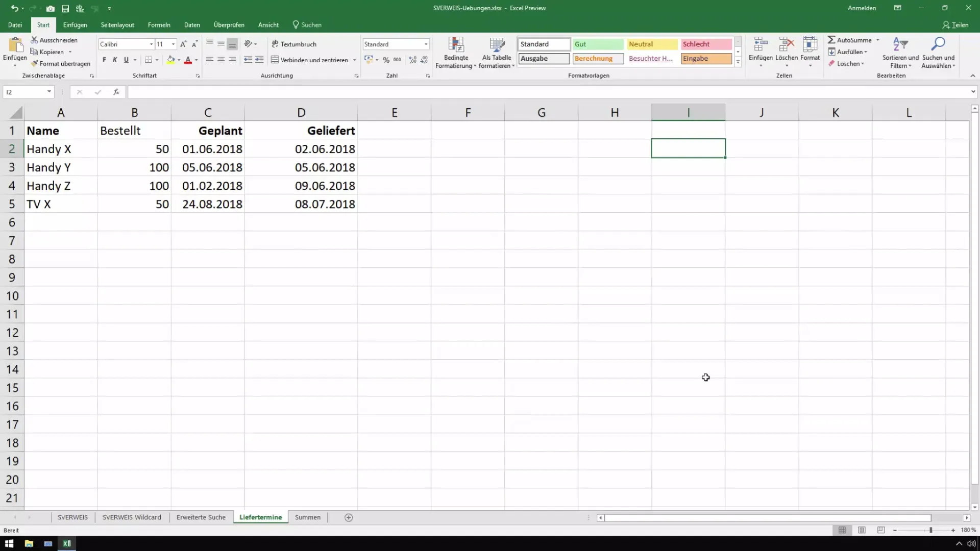Switch to page layout view icon
Viewport: 980px width, 551px height.
point(862,531)
